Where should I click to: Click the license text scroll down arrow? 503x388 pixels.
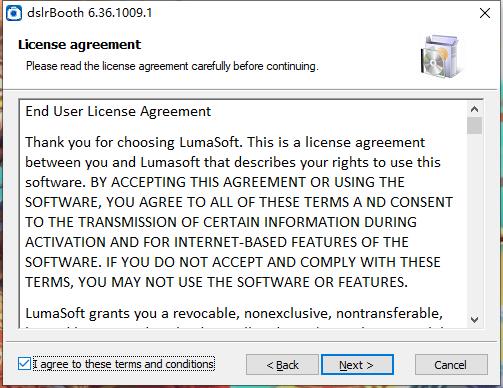(x=474, y=320)
